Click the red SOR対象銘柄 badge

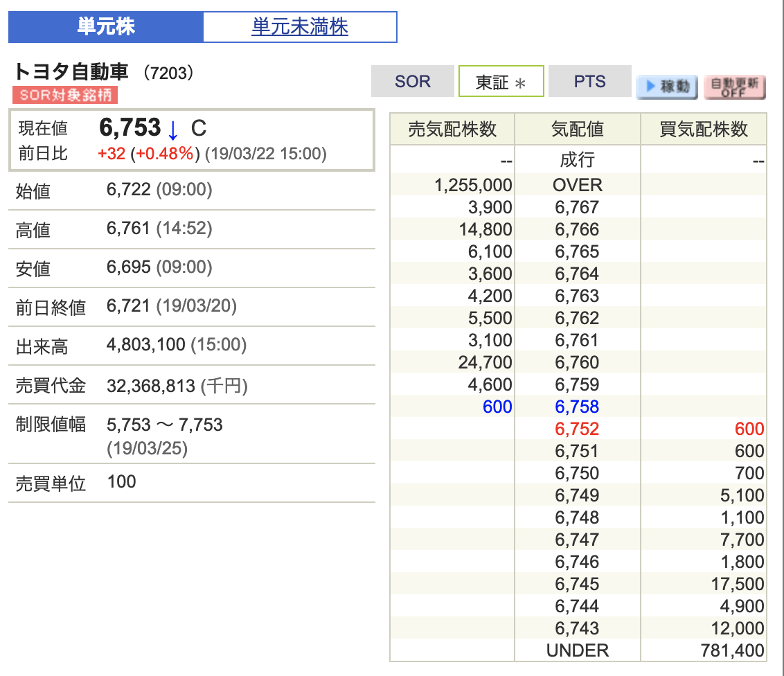(x=66, y=94)
